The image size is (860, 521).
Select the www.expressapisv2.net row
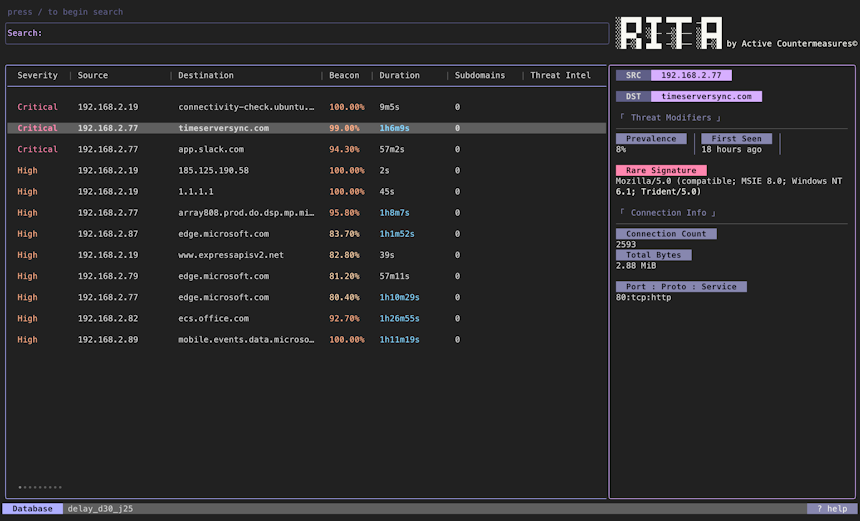[x=307, y=255]
